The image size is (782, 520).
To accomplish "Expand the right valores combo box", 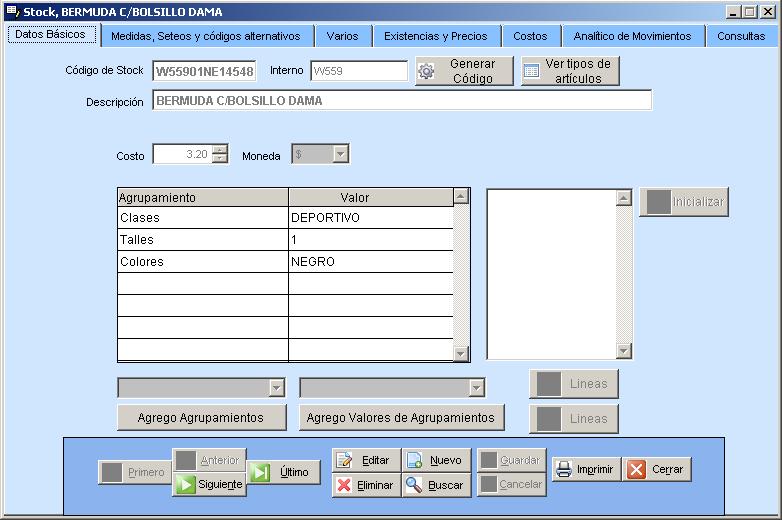I will coord(477,388).
